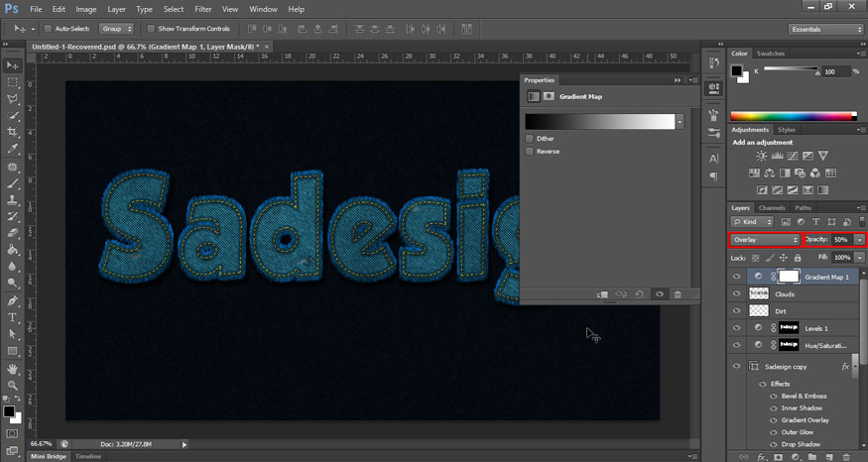Hide the Gradient Map 1 layer

(x=736, y=277)
